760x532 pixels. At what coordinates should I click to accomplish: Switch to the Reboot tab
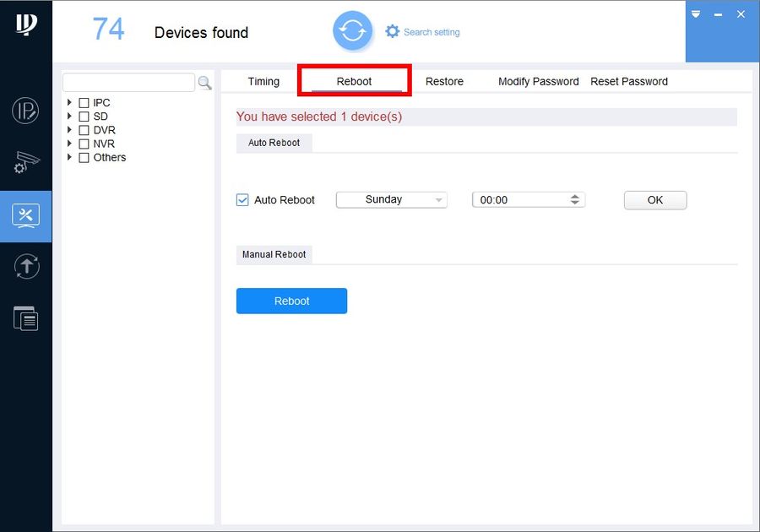pyautogui.click(x=355, y=81)
